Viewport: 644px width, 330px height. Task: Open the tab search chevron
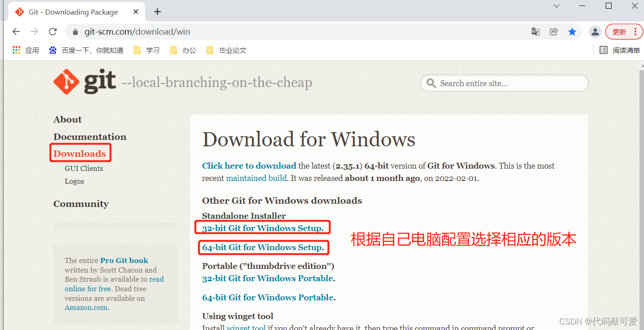(556, 6)
